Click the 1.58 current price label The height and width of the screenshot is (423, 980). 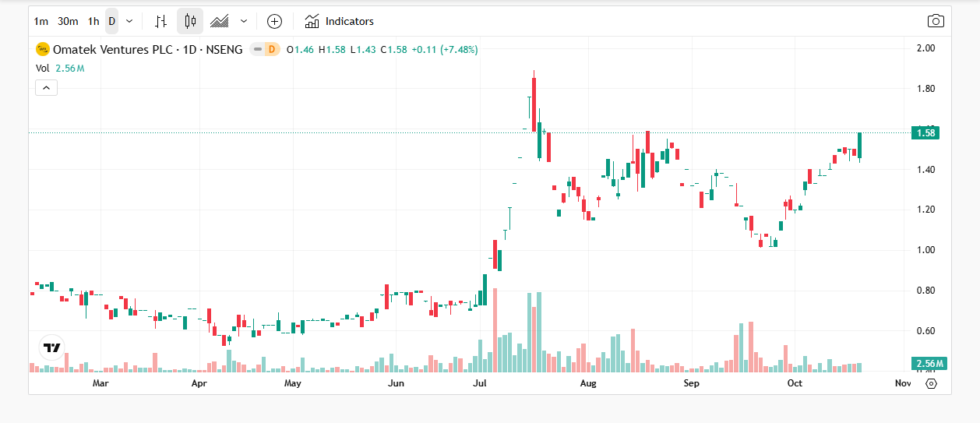point(925,133)
